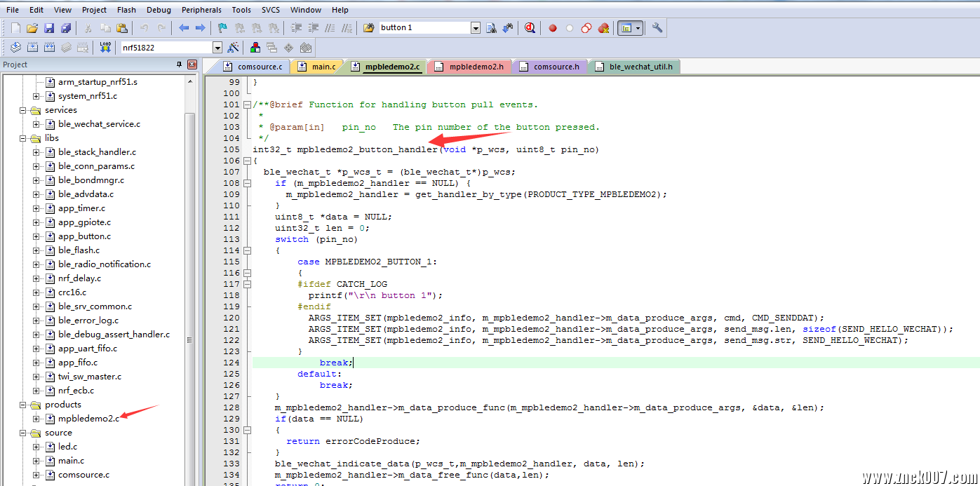This screenshot has width=980, height=486.
Task: Click the line number 124 in the editor gutter
Action: [x=231, y=363]
